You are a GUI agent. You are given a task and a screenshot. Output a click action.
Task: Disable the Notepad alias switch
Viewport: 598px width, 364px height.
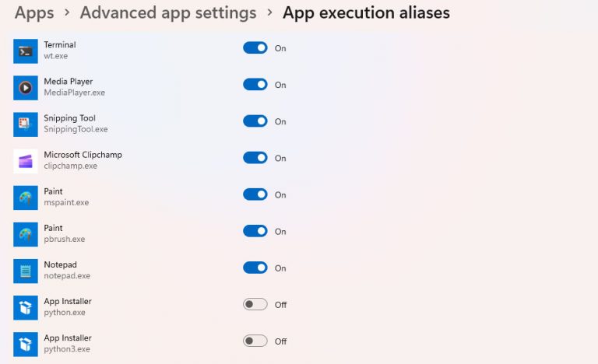255,268
